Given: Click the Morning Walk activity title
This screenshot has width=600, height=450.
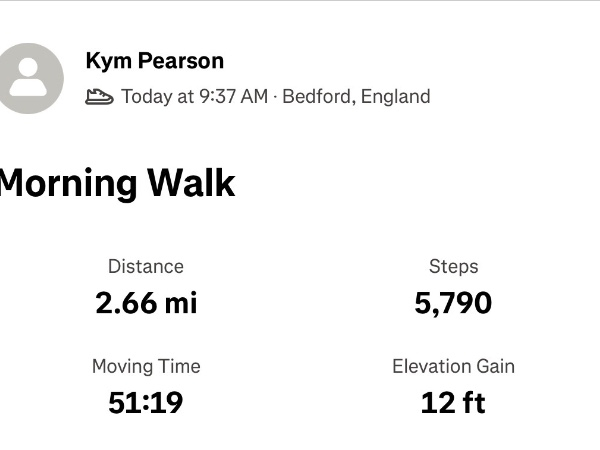Looking at the screenshot, I should (117, 184).
